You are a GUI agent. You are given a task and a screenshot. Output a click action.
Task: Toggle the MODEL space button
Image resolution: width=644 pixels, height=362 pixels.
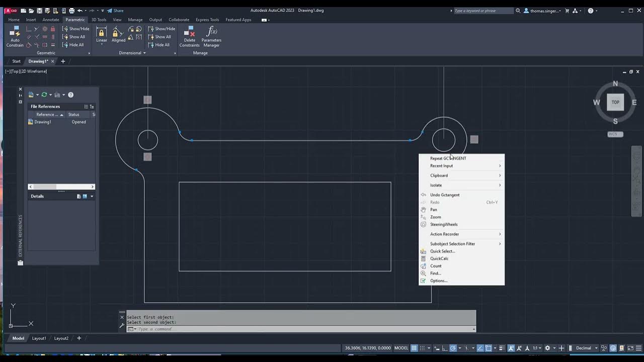(x=401, y=348)
